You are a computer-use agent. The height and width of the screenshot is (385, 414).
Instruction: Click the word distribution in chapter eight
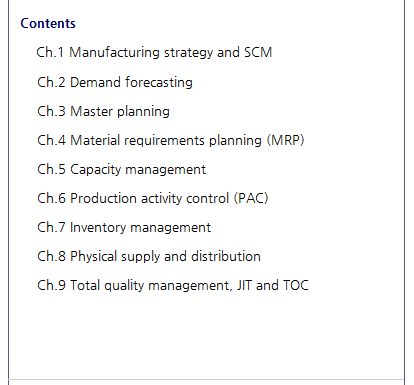(x=226, y=256)
